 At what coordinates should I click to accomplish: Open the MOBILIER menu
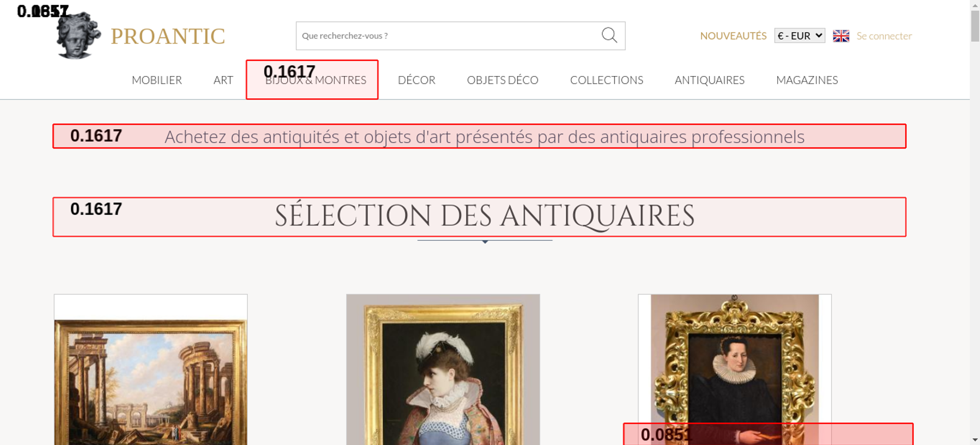(x=157, y=80)
